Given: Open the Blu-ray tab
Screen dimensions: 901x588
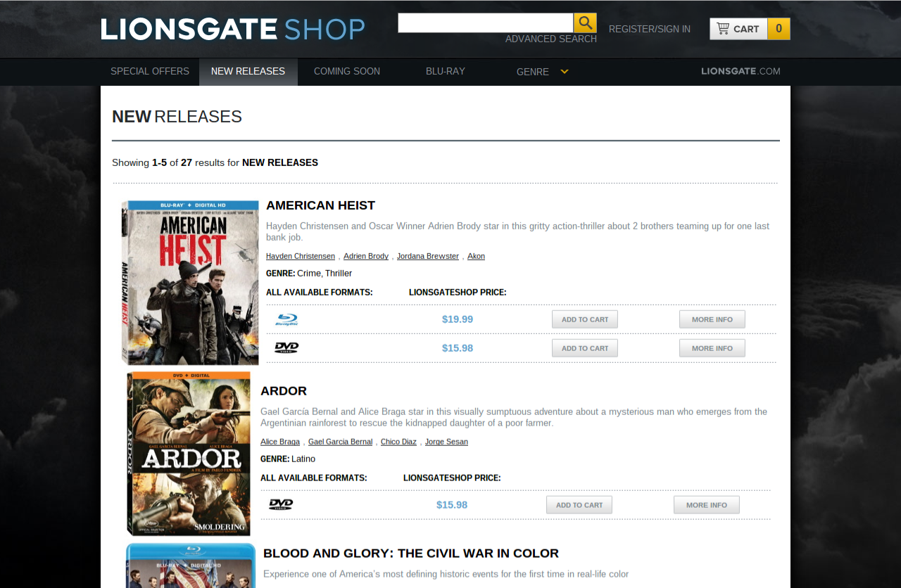Looking at the screenshot, I should click(x=446, y=72).
